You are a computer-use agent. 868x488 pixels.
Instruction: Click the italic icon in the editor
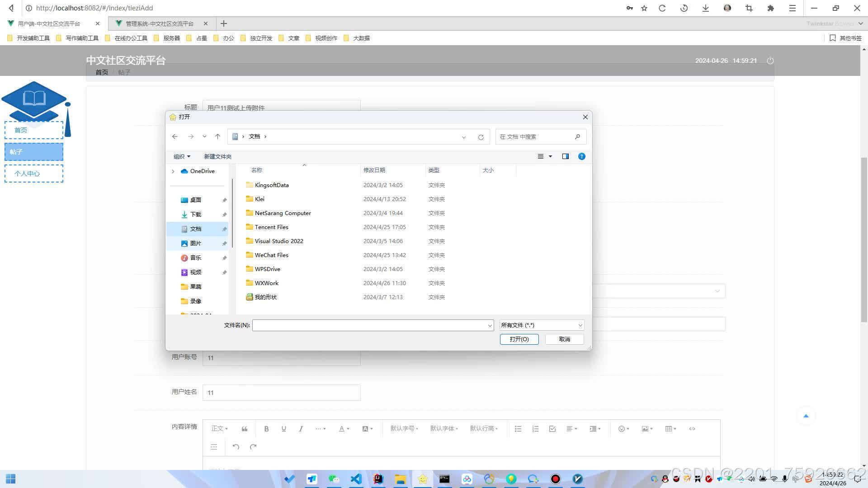[x=301, y=429]
